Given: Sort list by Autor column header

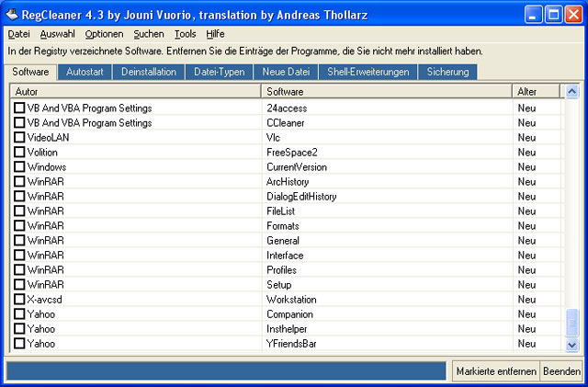Looking at the screenshot, I should point(135,92).
